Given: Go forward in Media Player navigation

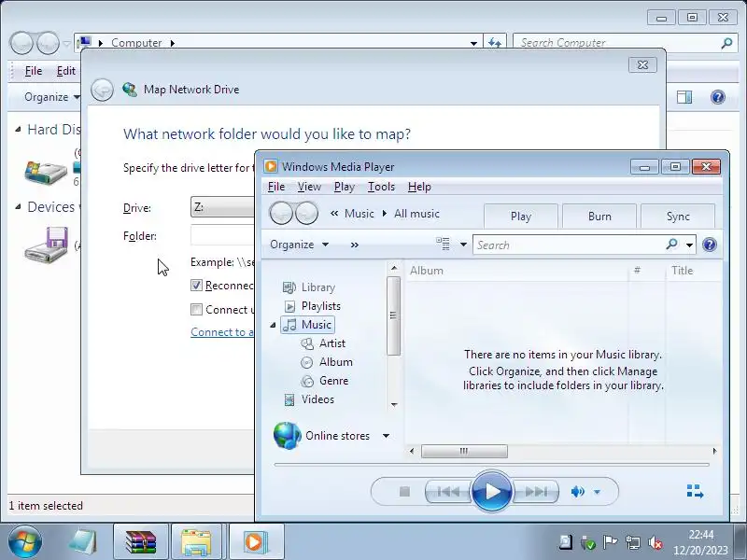Looking at the screenshot, I should tap(307, 214).
